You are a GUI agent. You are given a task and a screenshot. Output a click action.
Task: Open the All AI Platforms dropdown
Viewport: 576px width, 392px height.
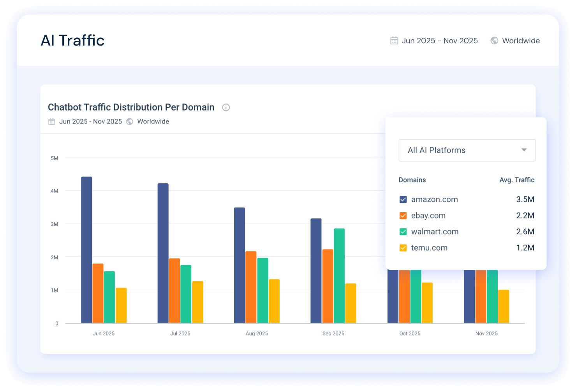[x=467, y=150]
